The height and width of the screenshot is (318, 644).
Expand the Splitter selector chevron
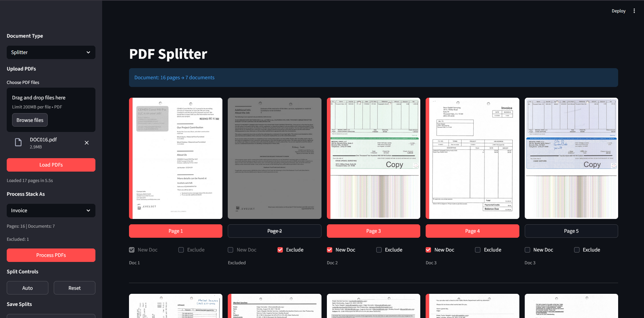click(88, 52)
